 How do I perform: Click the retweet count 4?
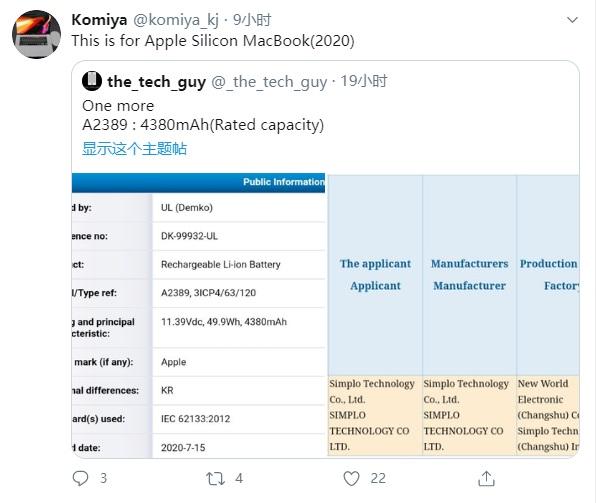pyautogui.click(x=239, y=478)
